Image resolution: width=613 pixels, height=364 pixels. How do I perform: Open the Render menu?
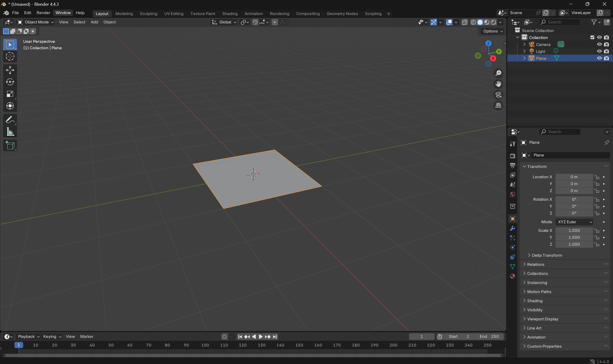click(43, 13)
